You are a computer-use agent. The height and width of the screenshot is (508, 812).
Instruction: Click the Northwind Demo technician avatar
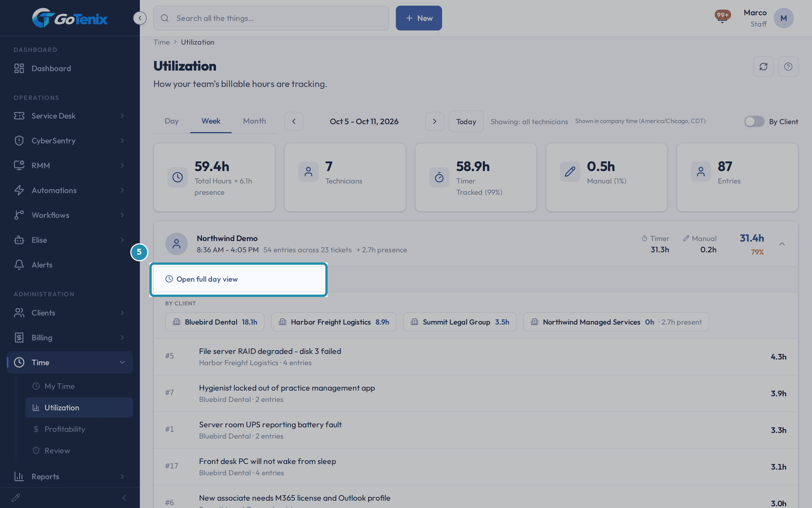click(x=176, y=244)
